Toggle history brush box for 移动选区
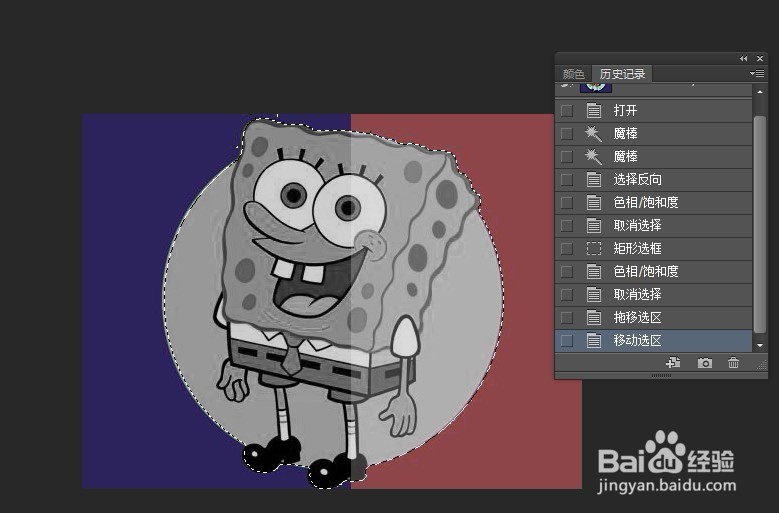 [x=567, y=341]
